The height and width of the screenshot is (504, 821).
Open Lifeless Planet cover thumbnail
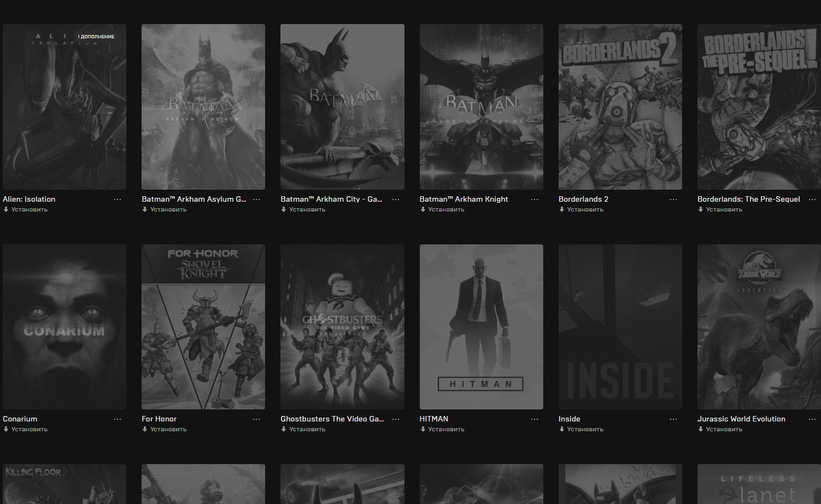pos(759,484)
